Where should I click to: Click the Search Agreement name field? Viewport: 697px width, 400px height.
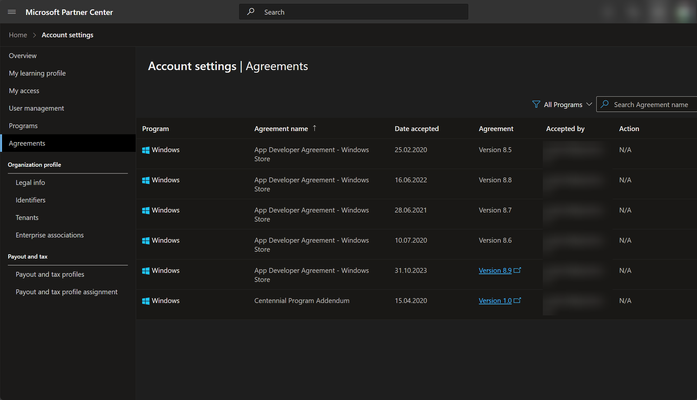(647, 104)
